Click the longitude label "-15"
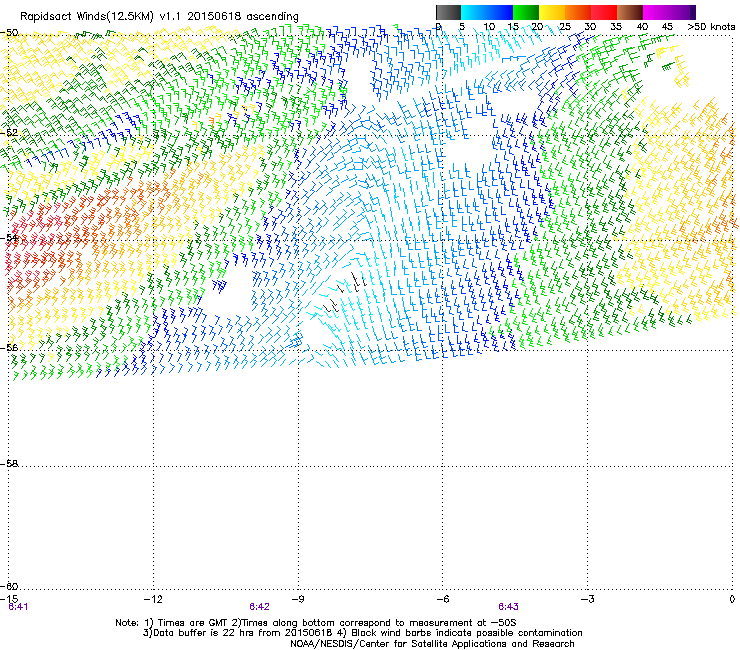Screen dimensions: 740x650 point(9,599)
